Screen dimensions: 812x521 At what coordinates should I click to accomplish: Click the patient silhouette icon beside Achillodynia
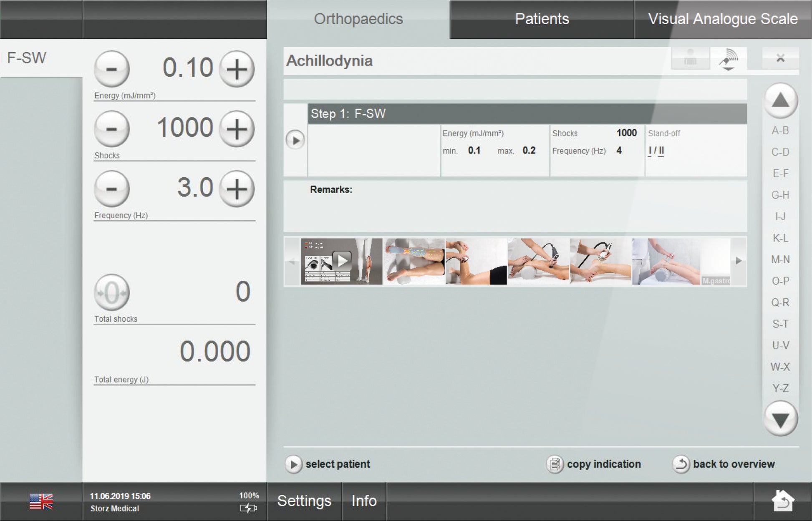coord(690,58)
